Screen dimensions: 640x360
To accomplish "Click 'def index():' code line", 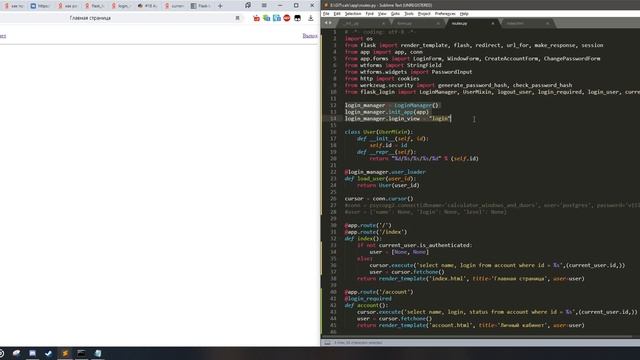I will (363, 239).
